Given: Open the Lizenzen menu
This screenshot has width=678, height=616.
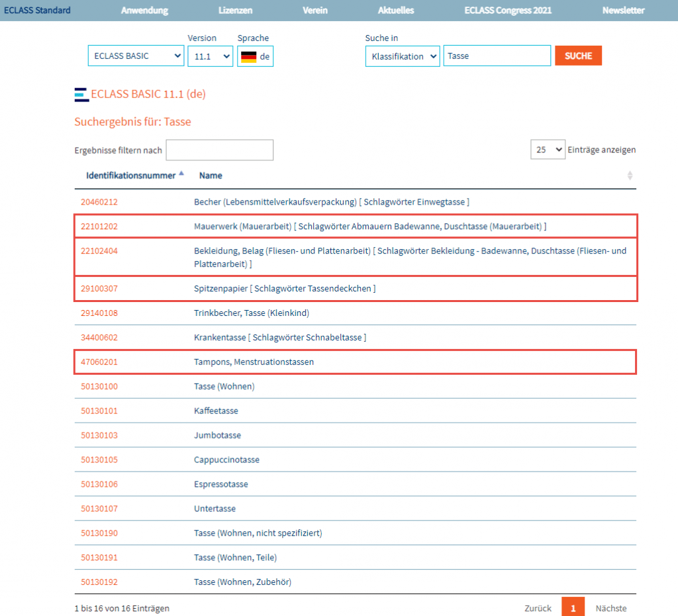Looking at the screenshot, I should pos(235,11).
